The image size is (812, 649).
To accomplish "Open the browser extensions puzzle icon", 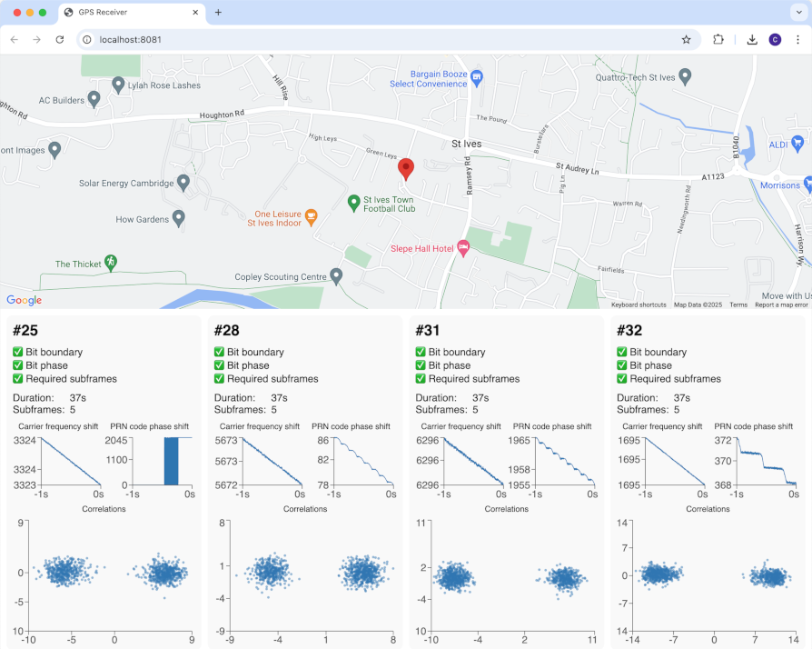I will 718,40.
